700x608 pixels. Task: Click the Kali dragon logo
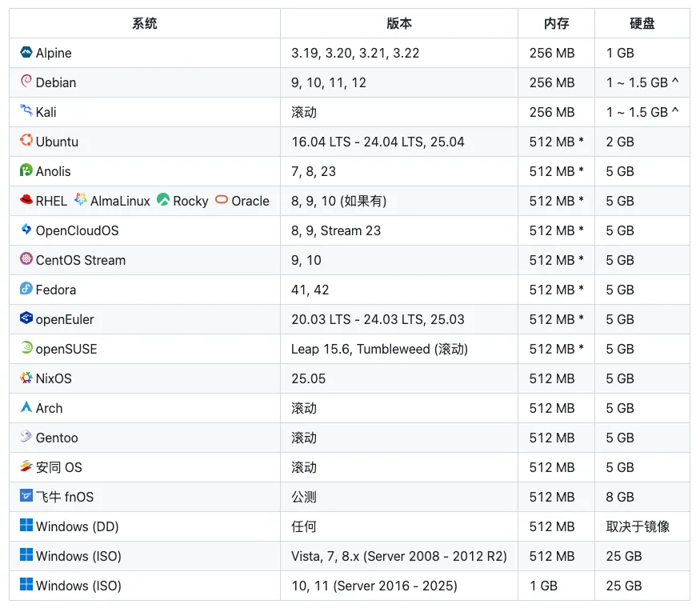(26, 110)
